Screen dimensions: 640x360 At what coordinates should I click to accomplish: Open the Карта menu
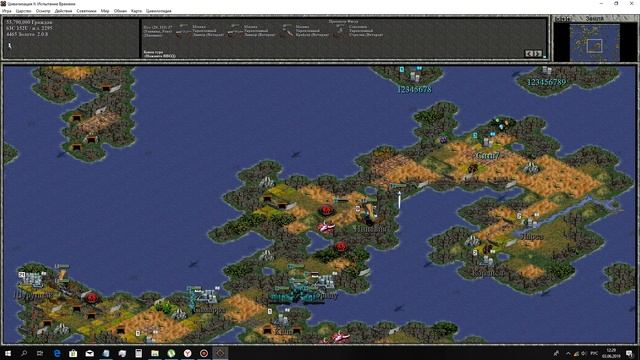point(136,11)
